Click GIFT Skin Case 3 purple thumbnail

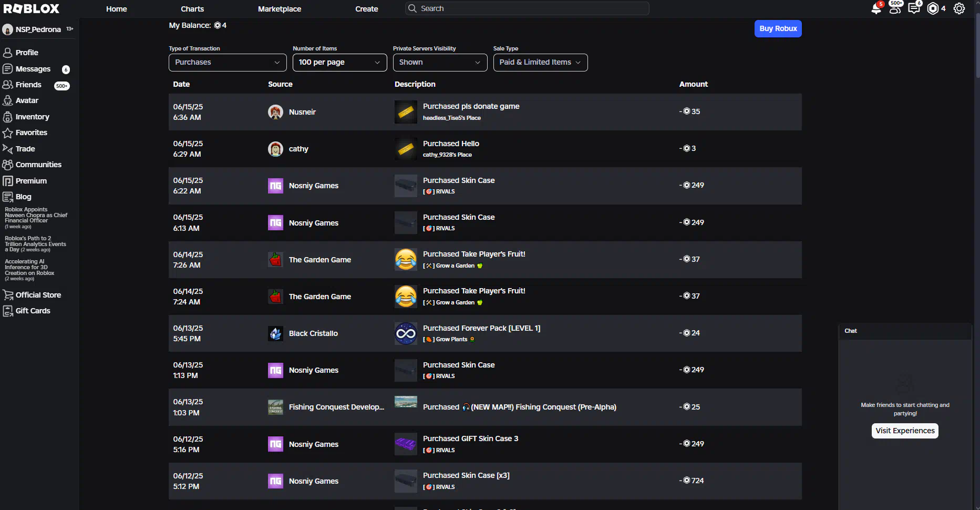click(406, 444)
